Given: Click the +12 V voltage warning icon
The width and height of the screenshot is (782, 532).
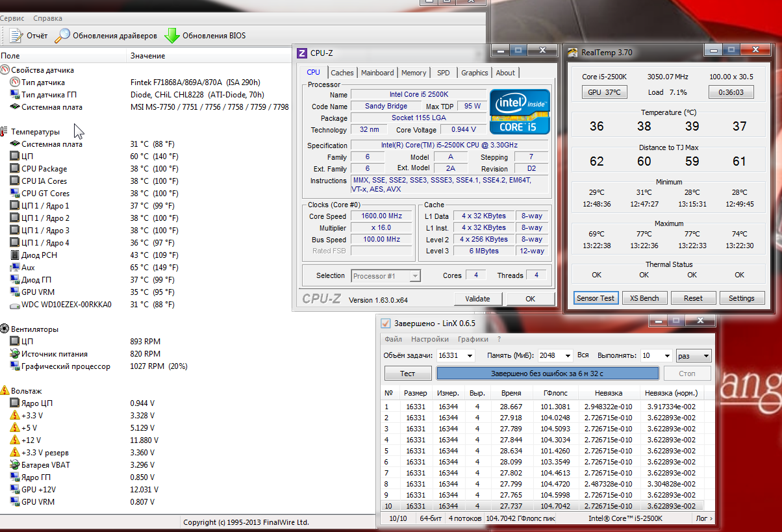Looking at the screenshot, I should 15,440.
